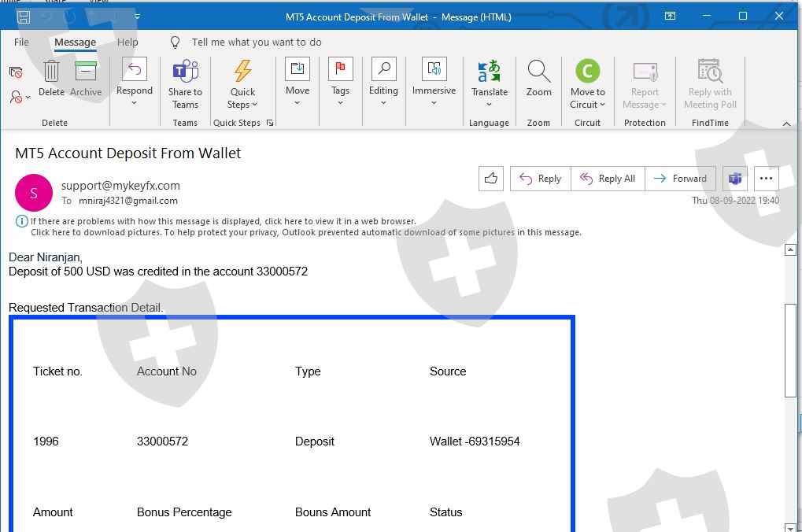The image size is (802, 532).
Task: Open the File menu tab
Action: pos(21,42)
